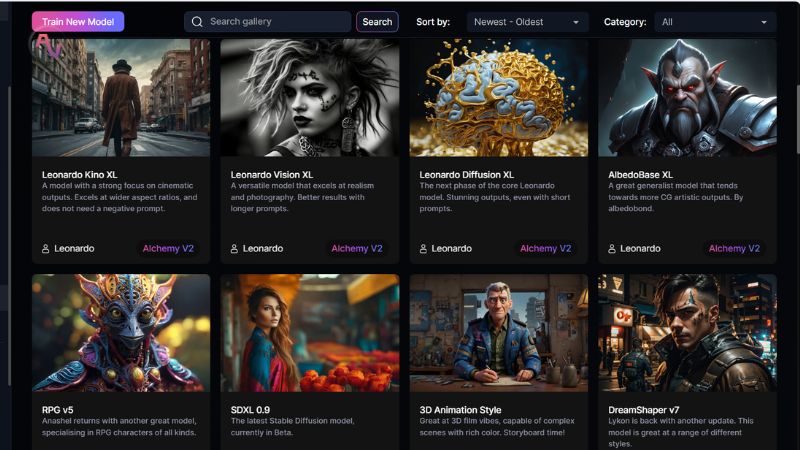Screen dimensions: 800x450
Task: Open the SDXL 0.9 woman thumbnail
Action: [310, 333]
